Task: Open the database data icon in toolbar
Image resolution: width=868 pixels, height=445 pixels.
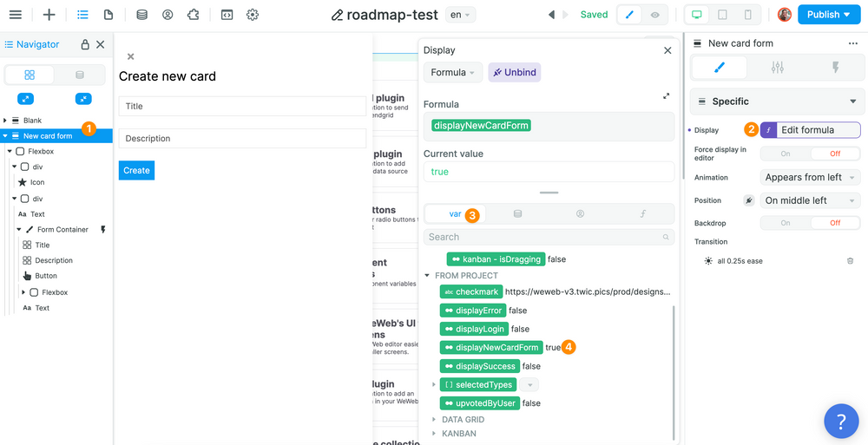Action: [141, 15]
